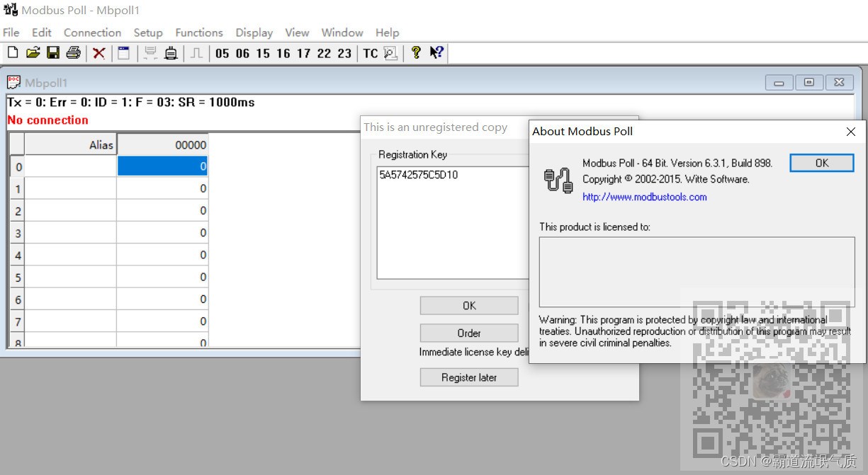Open the Test Center using the TC icon
This screenshot has height=475, width=868.
coord(369,52)
